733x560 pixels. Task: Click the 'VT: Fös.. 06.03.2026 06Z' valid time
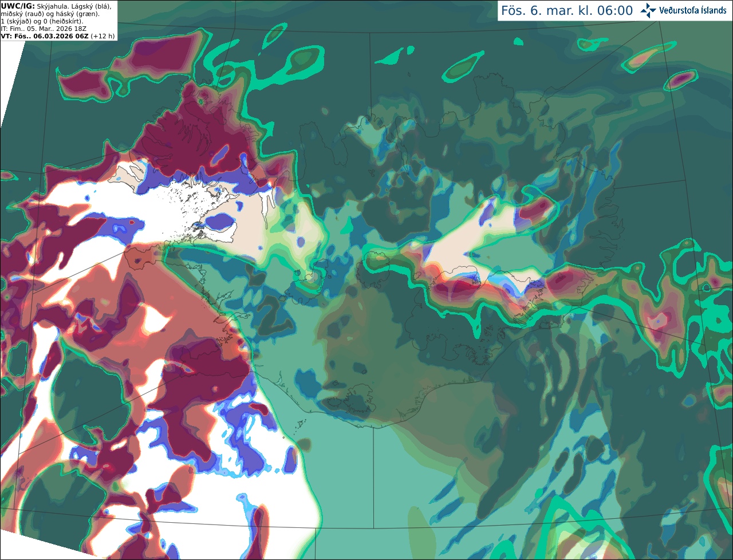[x=45, y=36]
